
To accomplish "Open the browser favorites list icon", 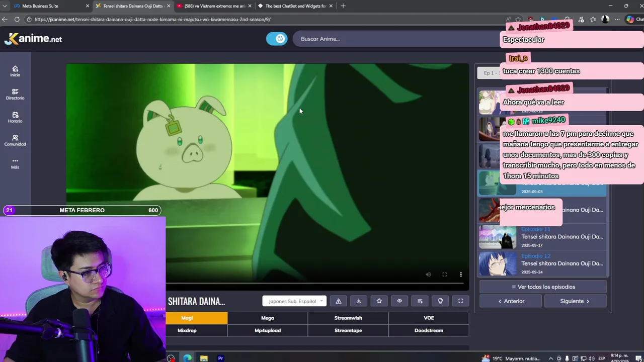I will [x=593, y=20].
